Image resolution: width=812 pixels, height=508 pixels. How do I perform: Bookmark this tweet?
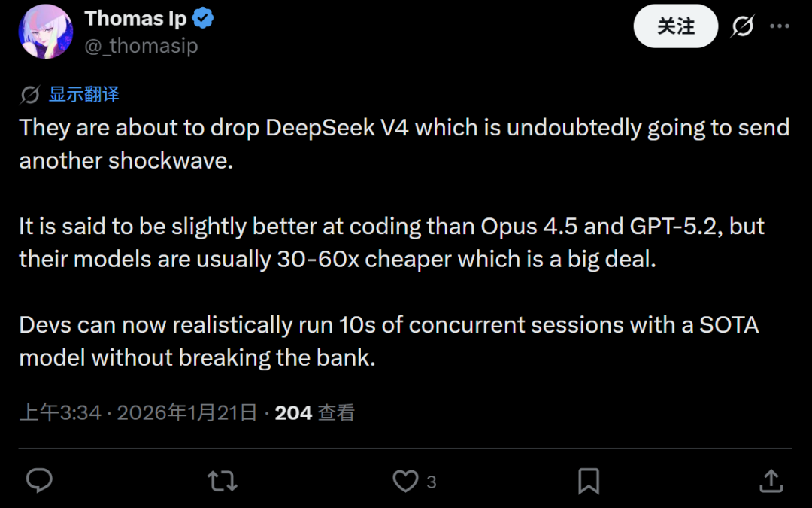pyautogui.click(x=589, y=480)
